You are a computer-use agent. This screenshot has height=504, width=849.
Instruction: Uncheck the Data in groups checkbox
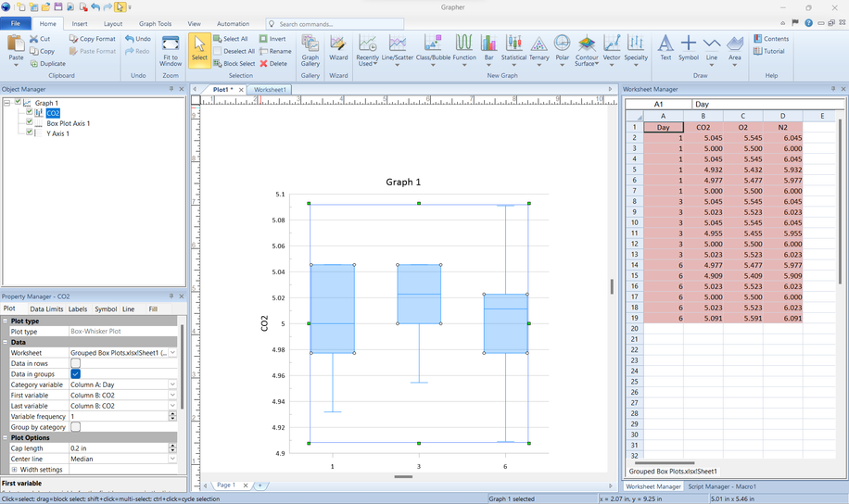tap(76, 374)
